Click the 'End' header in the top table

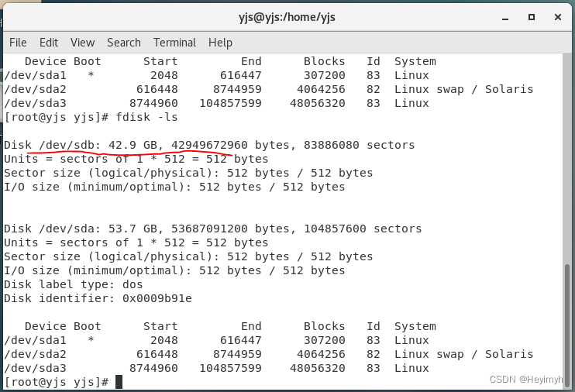251,62
